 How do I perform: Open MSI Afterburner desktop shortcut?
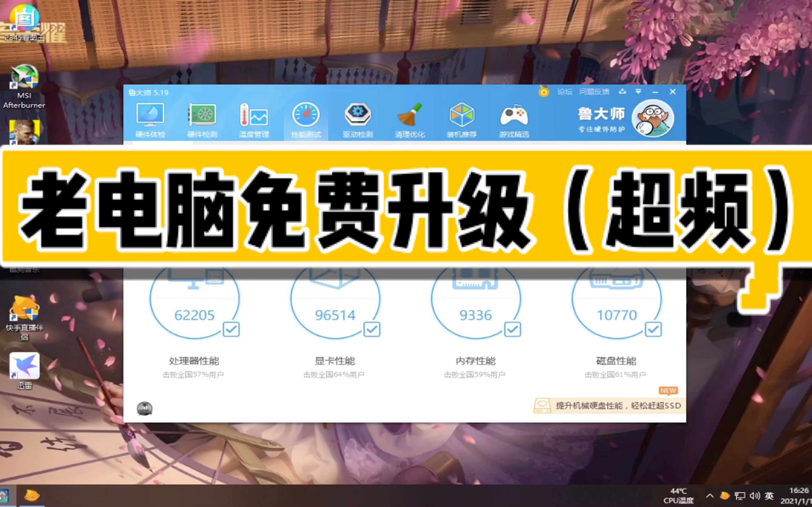click(24, 87)
